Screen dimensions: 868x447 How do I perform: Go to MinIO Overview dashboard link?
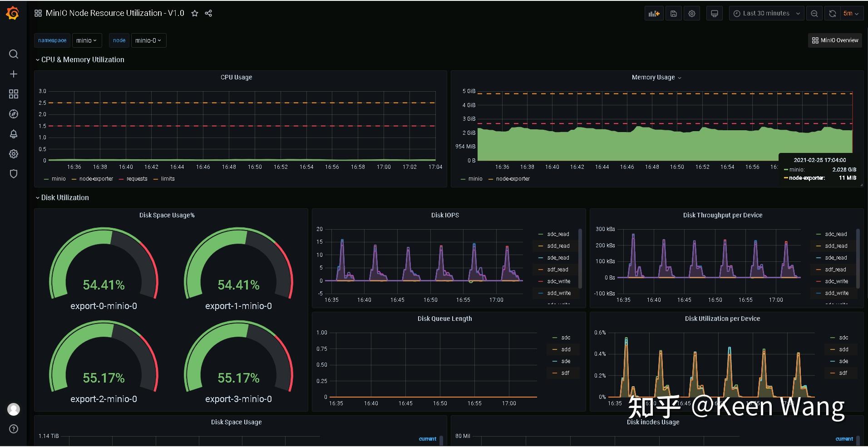[835, 40]
